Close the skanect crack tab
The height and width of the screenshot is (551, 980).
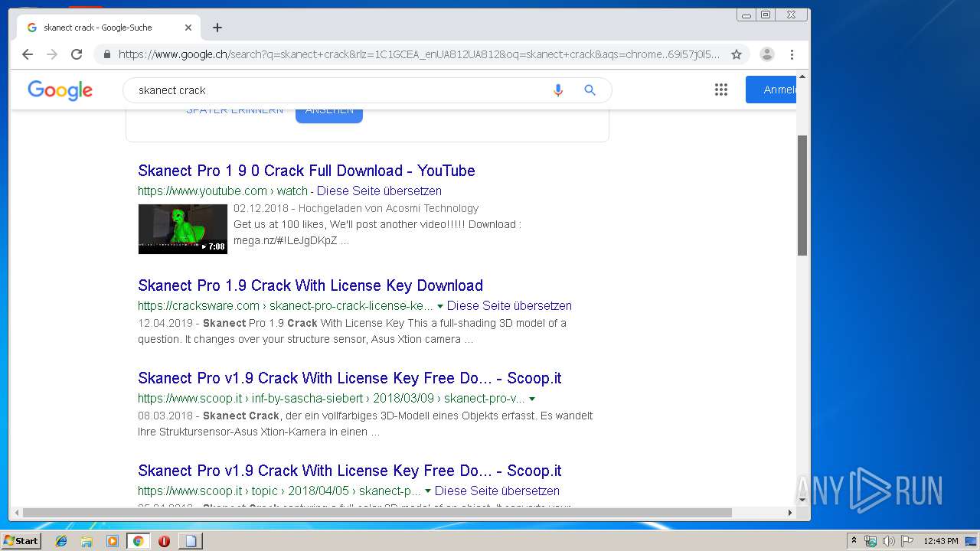pos(188,28)
